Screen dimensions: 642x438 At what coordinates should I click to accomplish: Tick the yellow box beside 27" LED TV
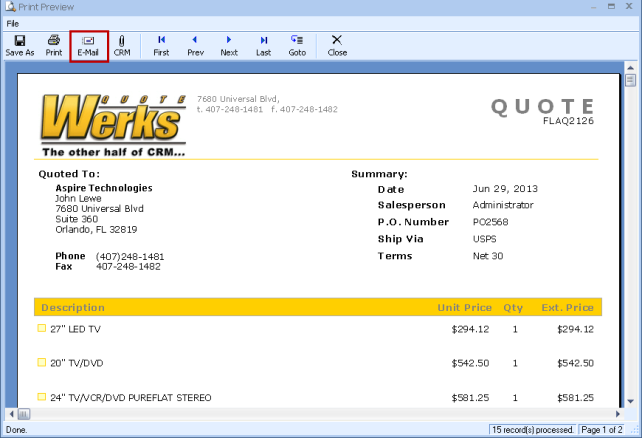(x=42, y=328)
